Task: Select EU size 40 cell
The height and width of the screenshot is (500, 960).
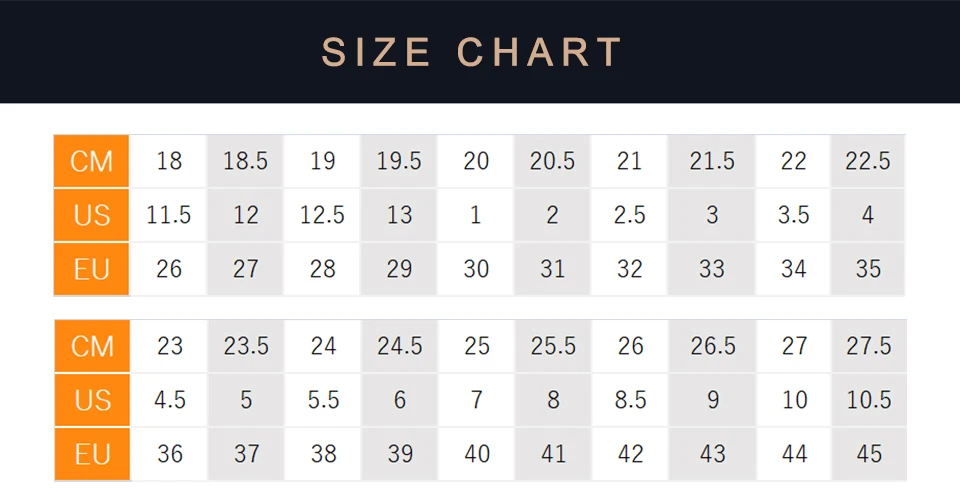Action: point(476,454)
